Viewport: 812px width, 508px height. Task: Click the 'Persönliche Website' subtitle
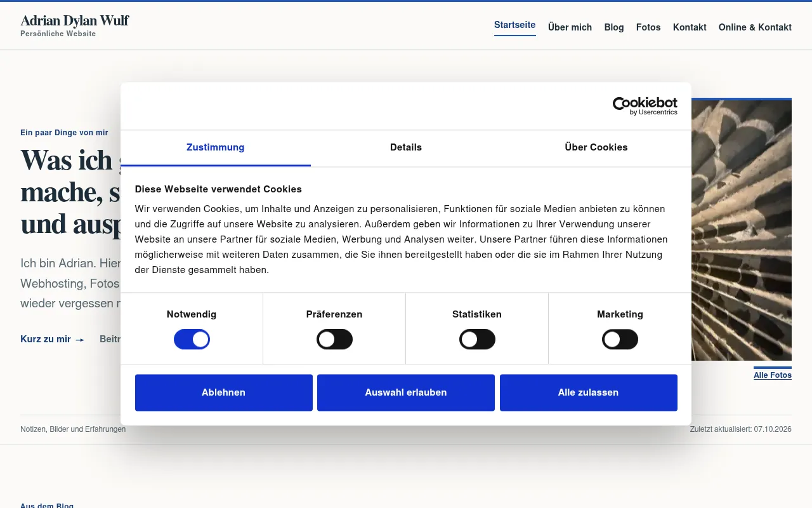pos(58,34)
